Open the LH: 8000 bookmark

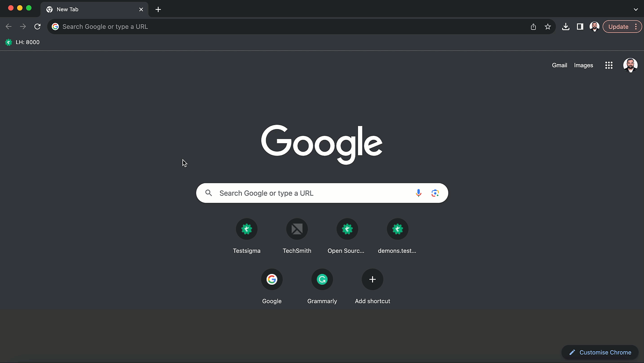click(x=22, y=42)
